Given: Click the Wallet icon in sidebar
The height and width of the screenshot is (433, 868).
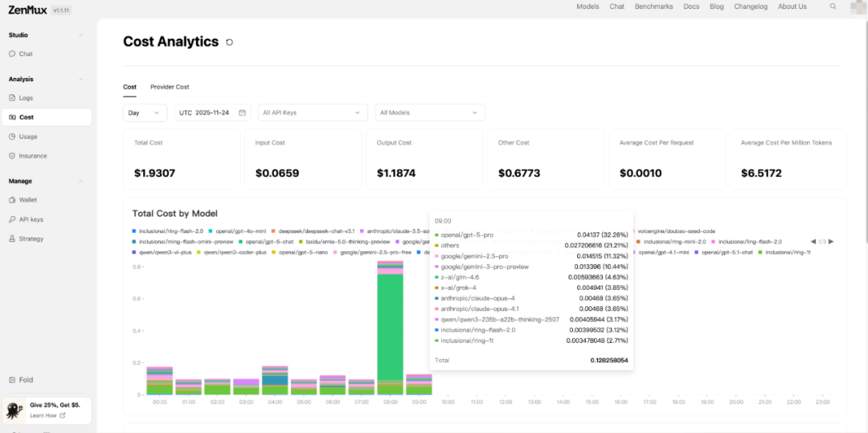Looking at the screenshot, I should coord(13,200).
